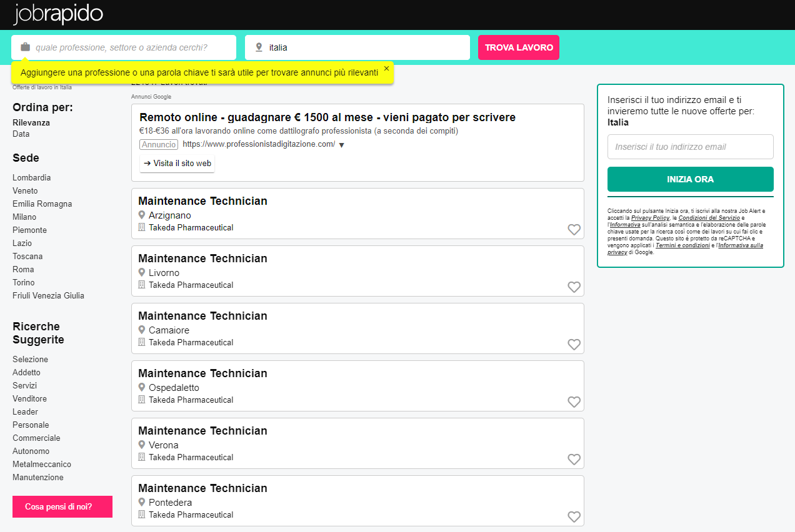Screen dimensions: 795x532
Task: Open the Cosa pensi di noi? feedback
Action: (62, 506)
